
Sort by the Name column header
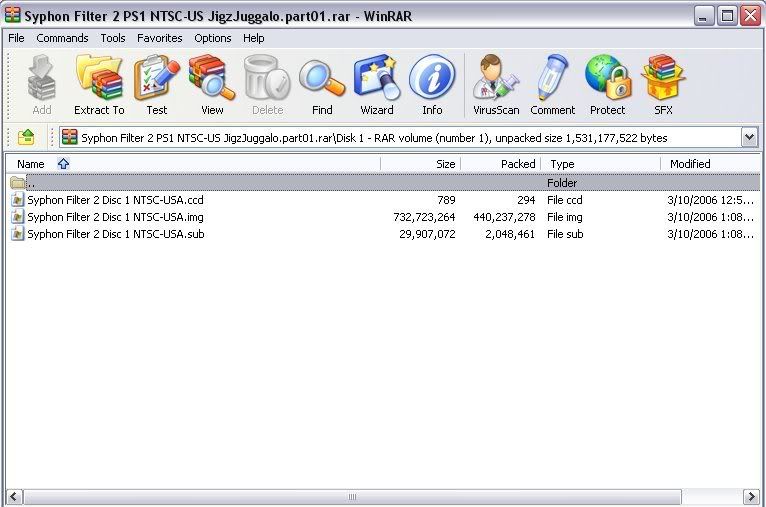193,164
